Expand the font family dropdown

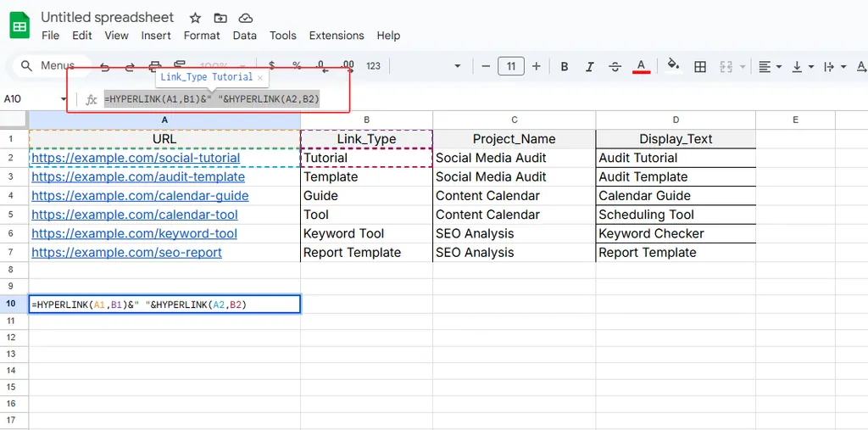pyautogui.click(x=457, y=66)
